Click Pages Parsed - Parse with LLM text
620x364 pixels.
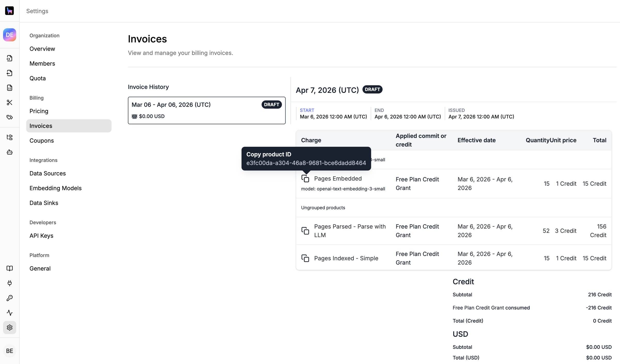(350, 231)
